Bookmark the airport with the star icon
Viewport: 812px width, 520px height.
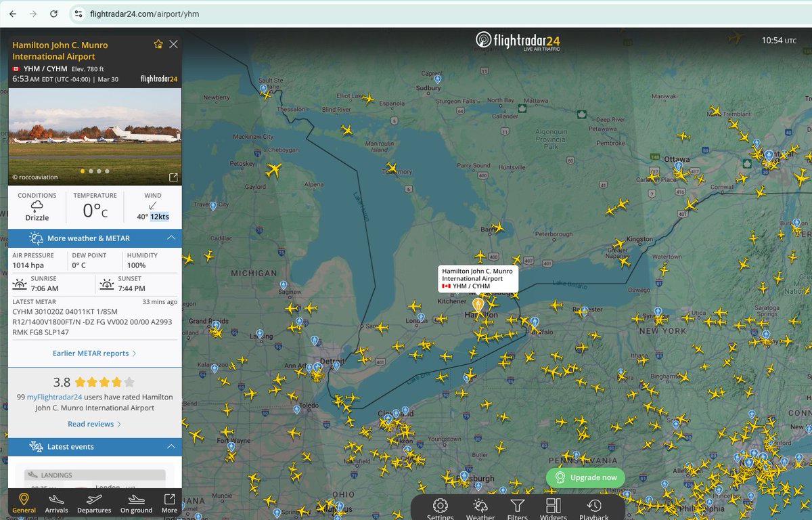(x=158, y=44)
